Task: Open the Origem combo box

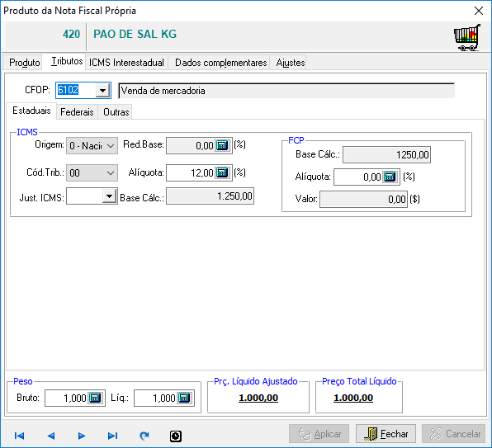Action: 92,146
